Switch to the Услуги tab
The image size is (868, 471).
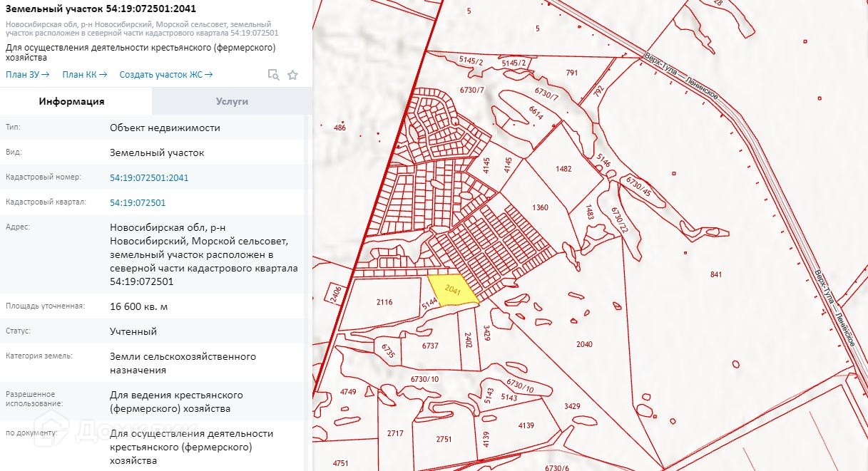click(x=232, y=101)
